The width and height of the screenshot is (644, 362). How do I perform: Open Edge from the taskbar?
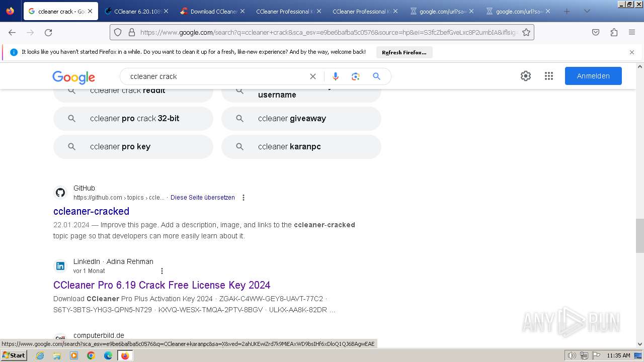coord(108,355)
